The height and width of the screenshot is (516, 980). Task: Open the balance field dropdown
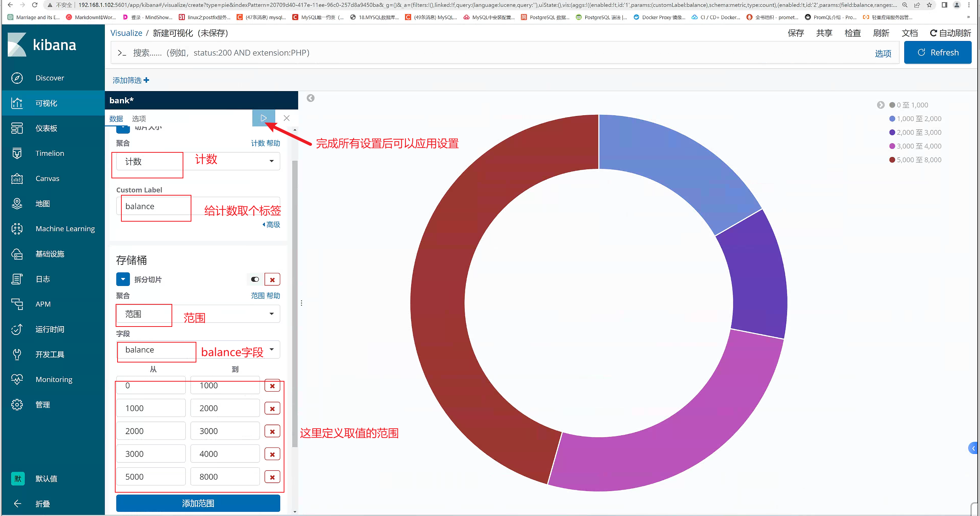coord(198,349)
